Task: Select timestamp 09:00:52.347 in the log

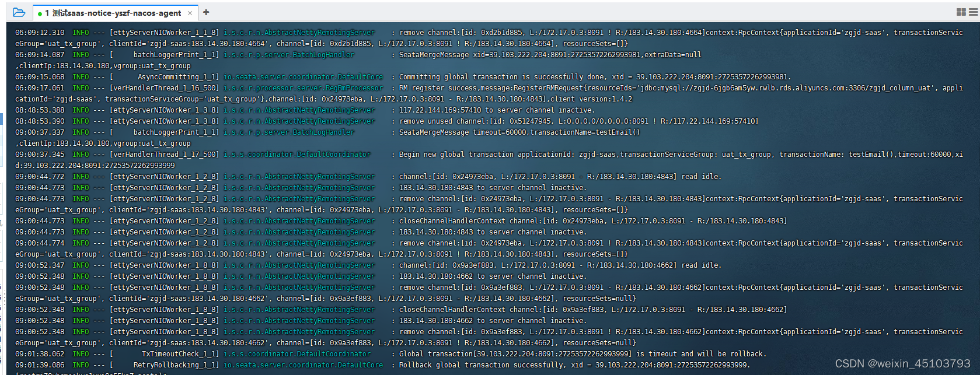Action: coord(40,265)
